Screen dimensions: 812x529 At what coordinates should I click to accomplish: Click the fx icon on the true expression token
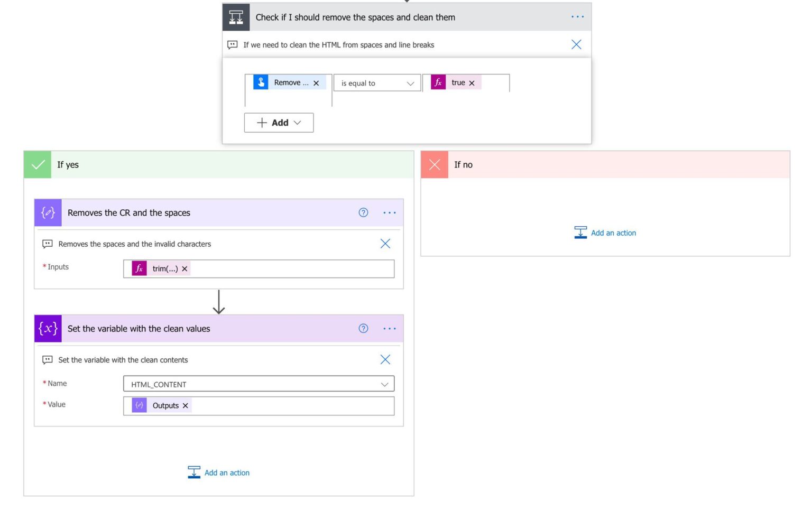pyautogui.click(x=438, y=82)
